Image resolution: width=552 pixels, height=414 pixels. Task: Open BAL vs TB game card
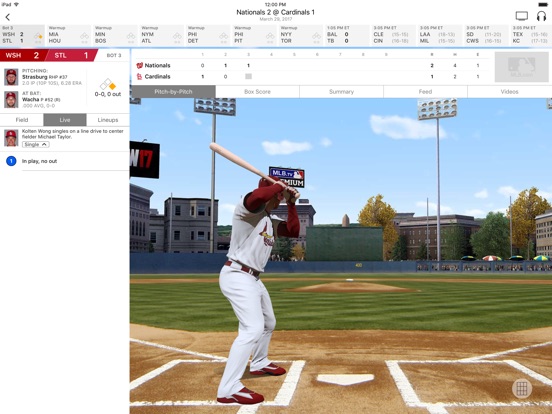click(347, 36)
